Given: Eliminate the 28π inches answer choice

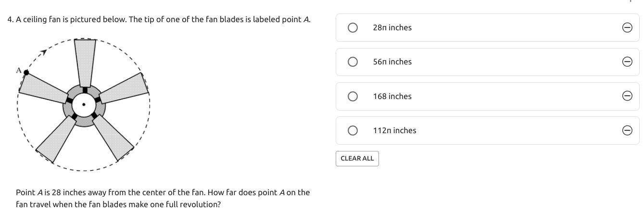Looking at the screenshot, I should point(627,28).
